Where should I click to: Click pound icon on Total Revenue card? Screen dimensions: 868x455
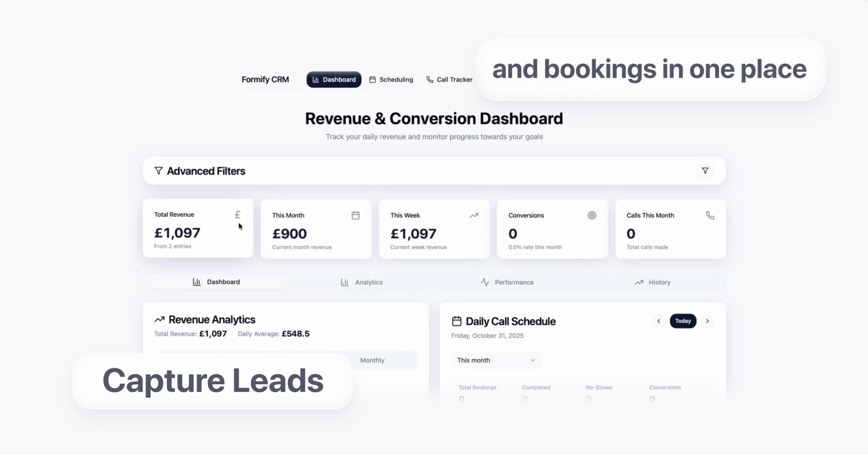(238, 215)
